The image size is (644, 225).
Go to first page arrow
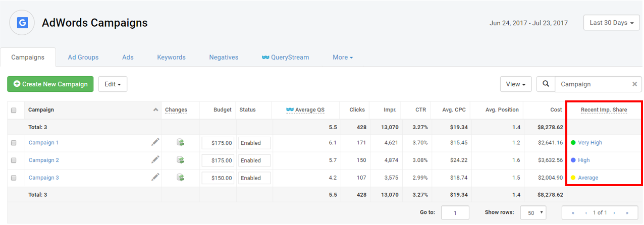coord(573,213)
